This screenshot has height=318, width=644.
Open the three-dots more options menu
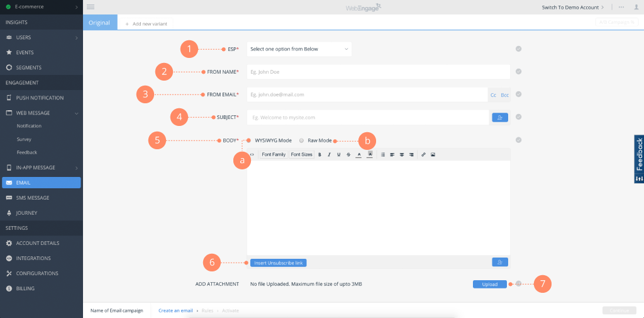click(x=621, y=8)
